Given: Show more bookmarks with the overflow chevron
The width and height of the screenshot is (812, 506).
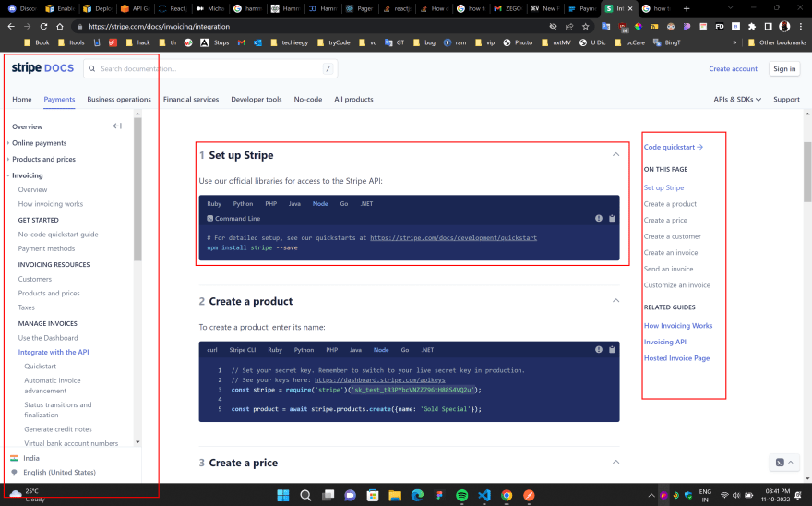Looking at the screenshot, I should click(734, 42).
